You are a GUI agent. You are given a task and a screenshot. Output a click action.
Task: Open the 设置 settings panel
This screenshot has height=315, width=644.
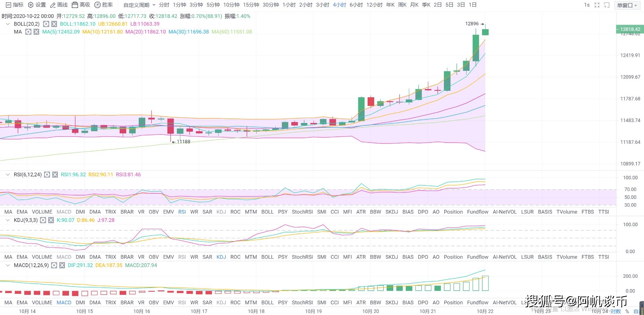(x=37, y=5)
